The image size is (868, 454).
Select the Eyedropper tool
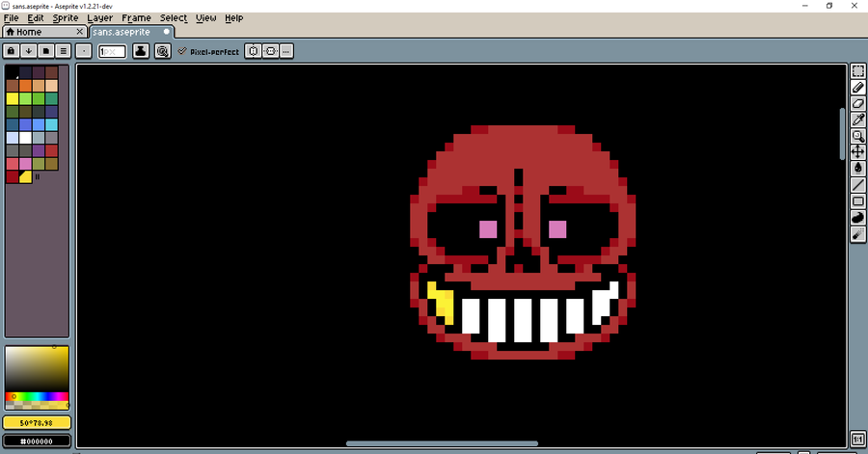point(857,120)
